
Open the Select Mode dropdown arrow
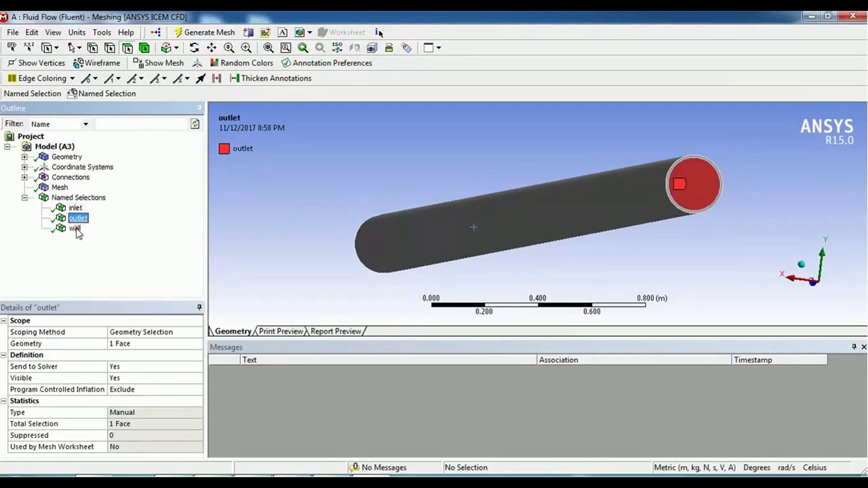pos(79,48)
